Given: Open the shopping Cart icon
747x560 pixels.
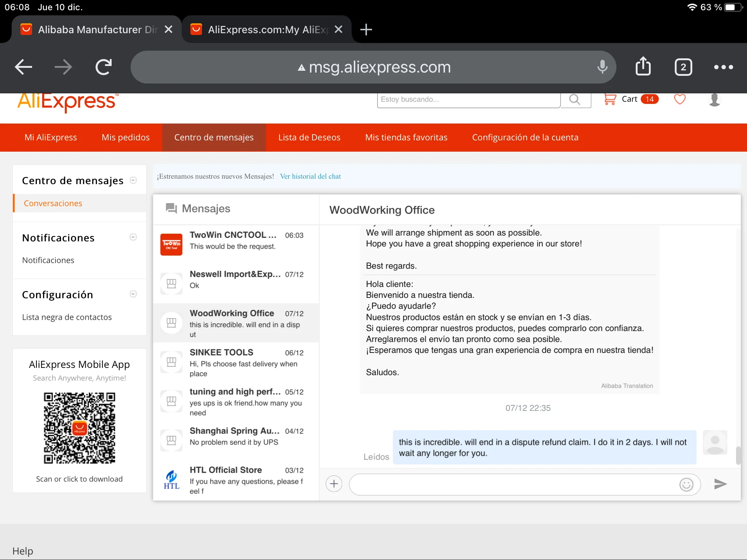Looking at the screenshot, I should point(610,99).
